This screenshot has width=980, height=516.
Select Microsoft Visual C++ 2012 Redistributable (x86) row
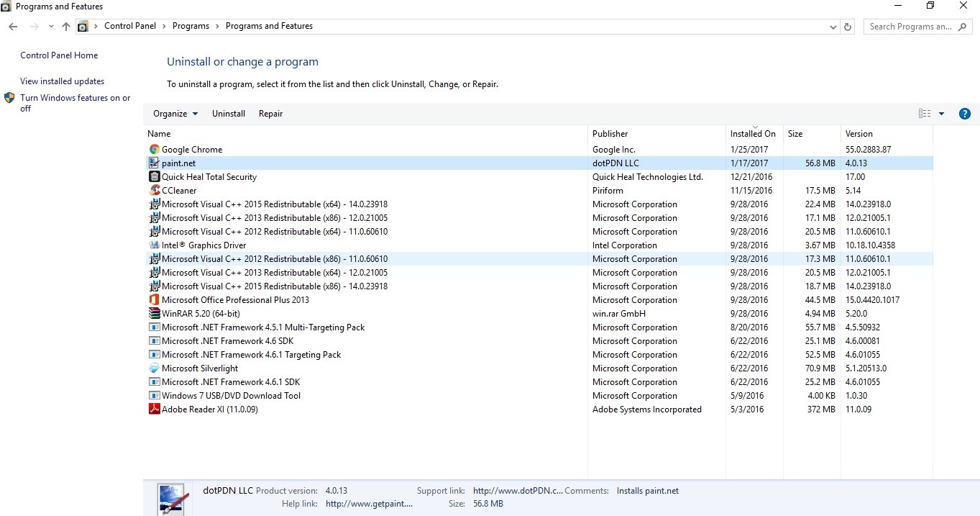(539, 259)
